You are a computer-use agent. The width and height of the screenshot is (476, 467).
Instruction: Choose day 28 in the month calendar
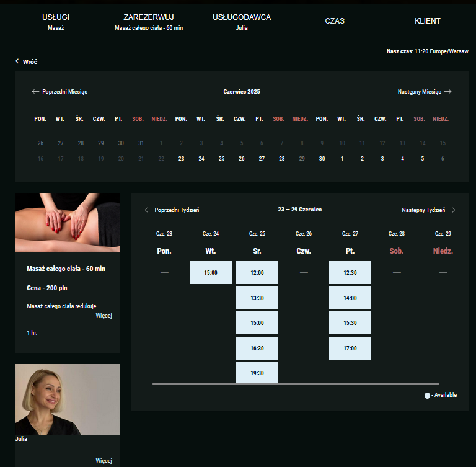(x=282, y=159)
